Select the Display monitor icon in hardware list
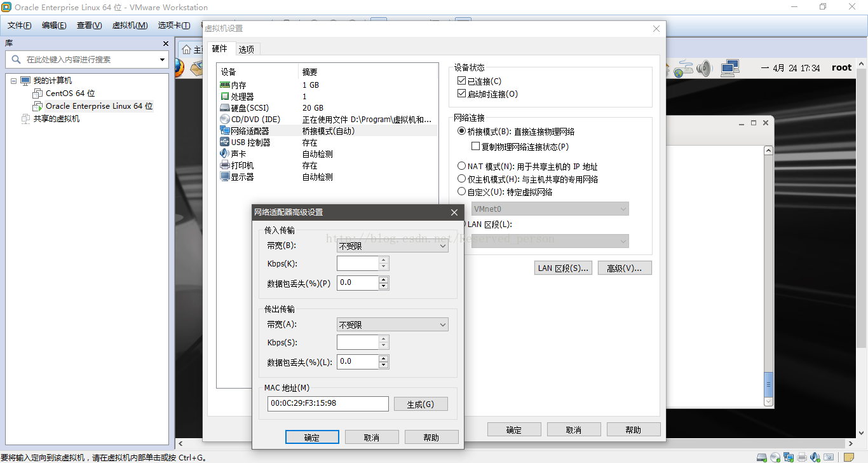 (224, 177)
